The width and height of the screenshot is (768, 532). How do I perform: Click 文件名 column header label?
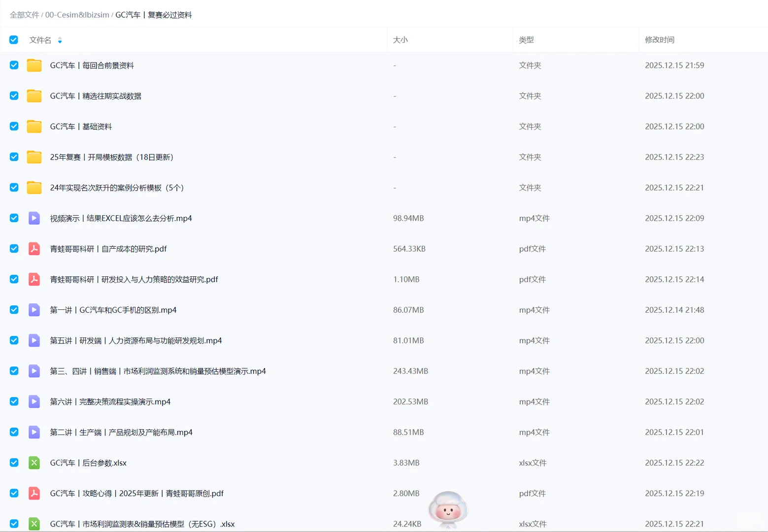(40, 40)
